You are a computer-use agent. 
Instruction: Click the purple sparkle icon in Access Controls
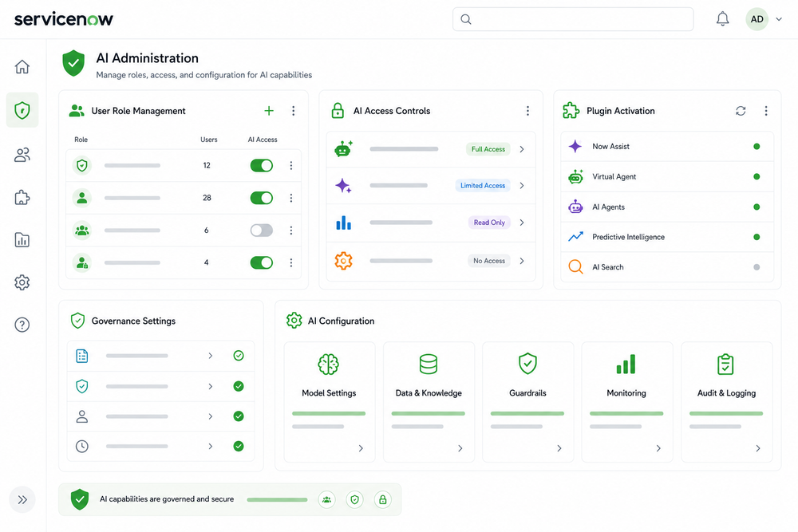pos(343,186)
